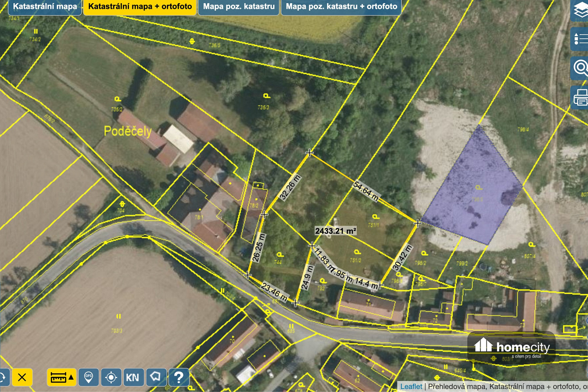Screen dimensions: 588x392
Task: Click the 23.46 m distance label
Action: point(275,292)
